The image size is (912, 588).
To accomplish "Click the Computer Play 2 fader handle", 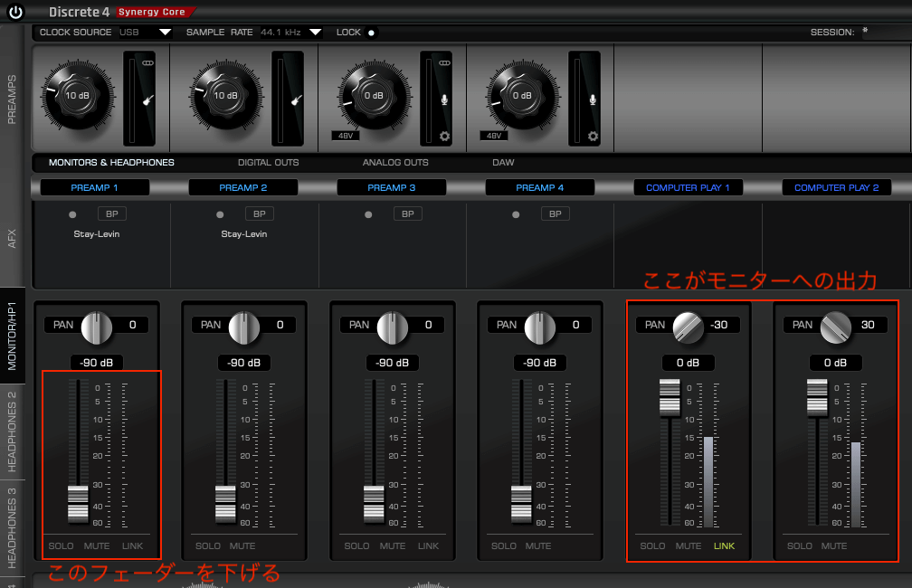I will (x=817, y=398).
